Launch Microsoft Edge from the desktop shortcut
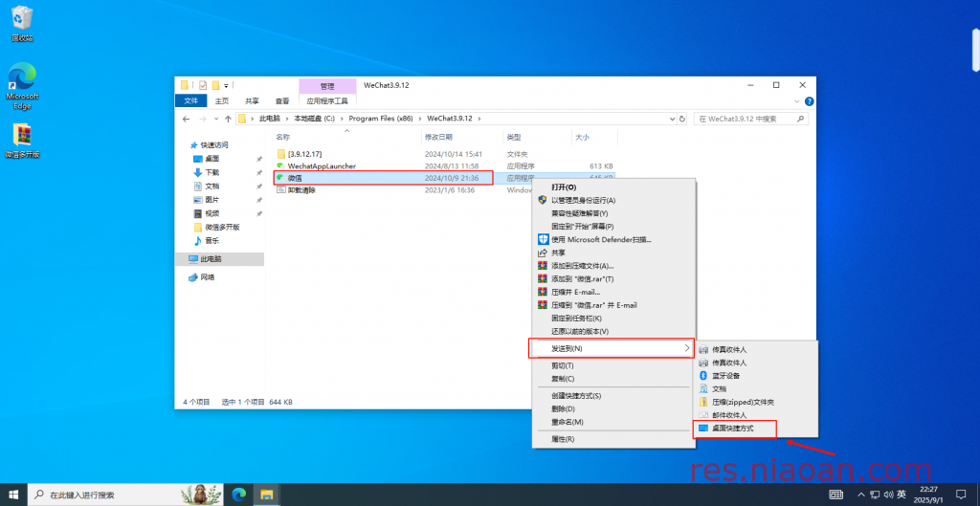This screenshot has width=980, height=506. tap(22, 86)
